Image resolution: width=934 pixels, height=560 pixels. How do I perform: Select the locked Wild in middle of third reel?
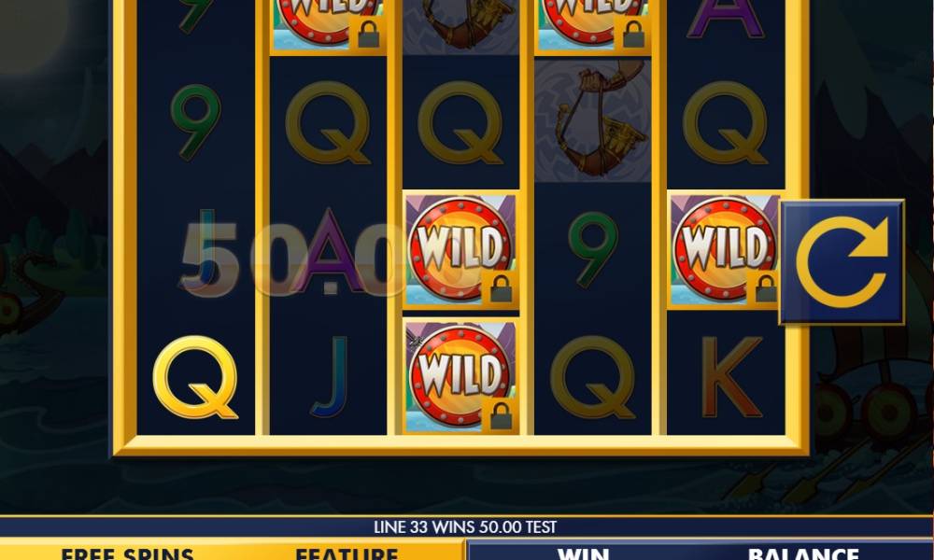coord(461,250)
